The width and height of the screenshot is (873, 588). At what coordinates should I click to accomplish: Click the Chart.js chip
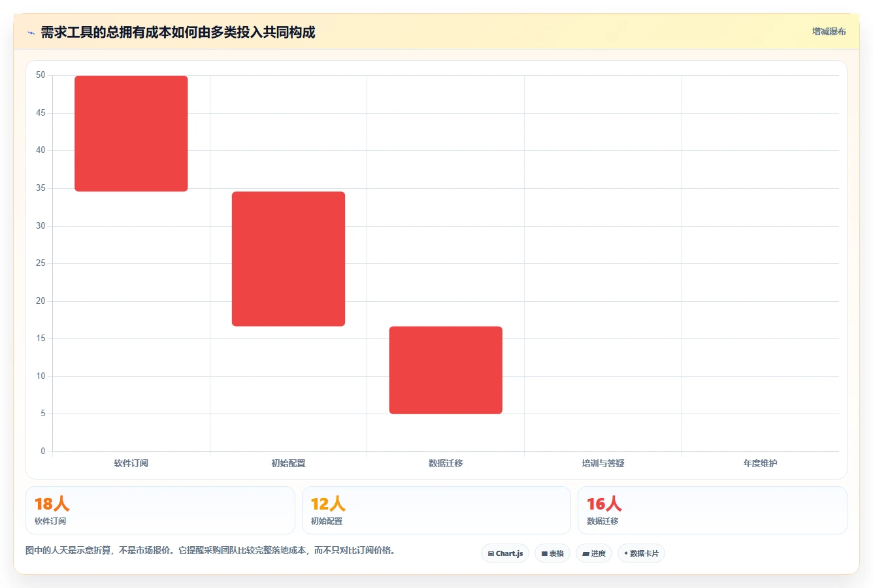pyautogui.click(x=505, y=553)
